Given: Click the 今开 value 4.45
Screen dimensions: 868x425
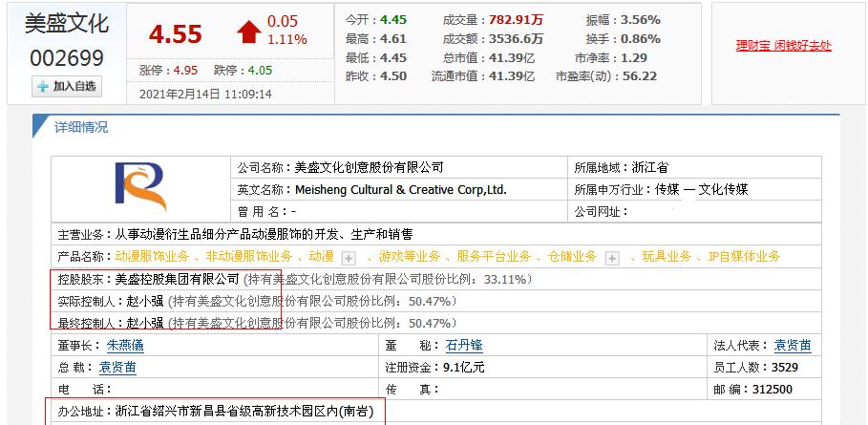Looking at the screenshot, I should (x=393, y=20).
